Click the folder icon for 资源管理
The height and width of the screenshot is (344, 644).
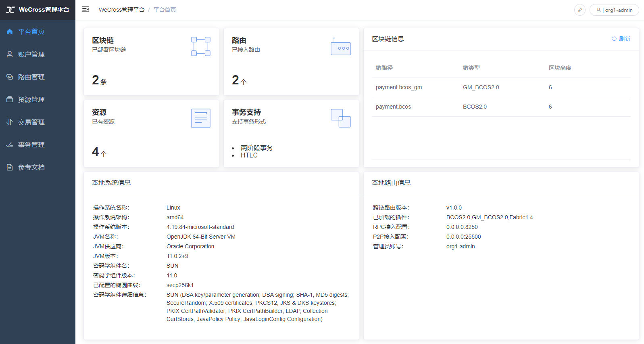coord(10,99)
